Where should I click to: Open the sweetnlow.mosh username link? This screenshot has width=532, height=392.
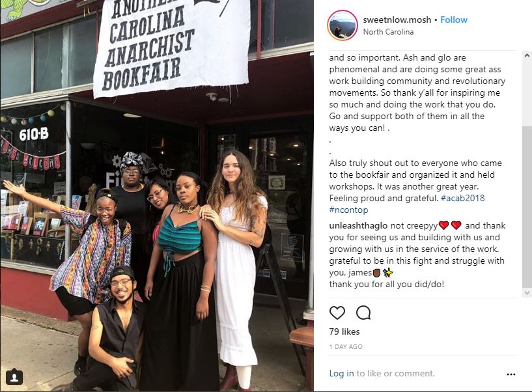(x=397, y=20)
